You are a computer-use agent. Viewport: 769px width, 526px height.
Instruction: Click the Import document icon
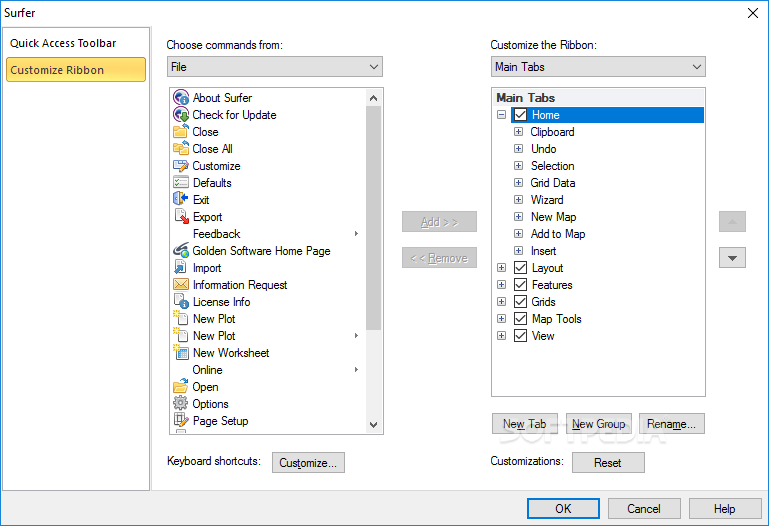click(x=181, y=268)
